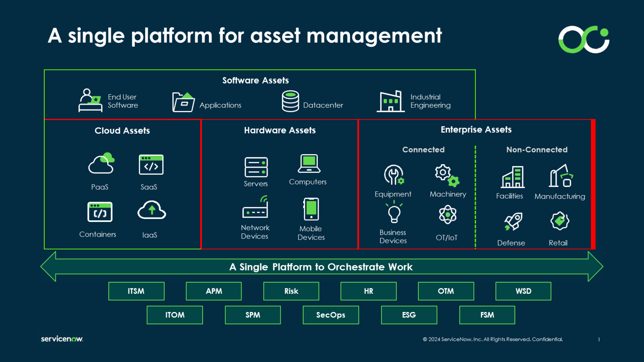The width and height of the screenshot is (644, 362).
Task: Click the 'Manufacturing' label
Action: pyautogui.click(x=560, y=196)
